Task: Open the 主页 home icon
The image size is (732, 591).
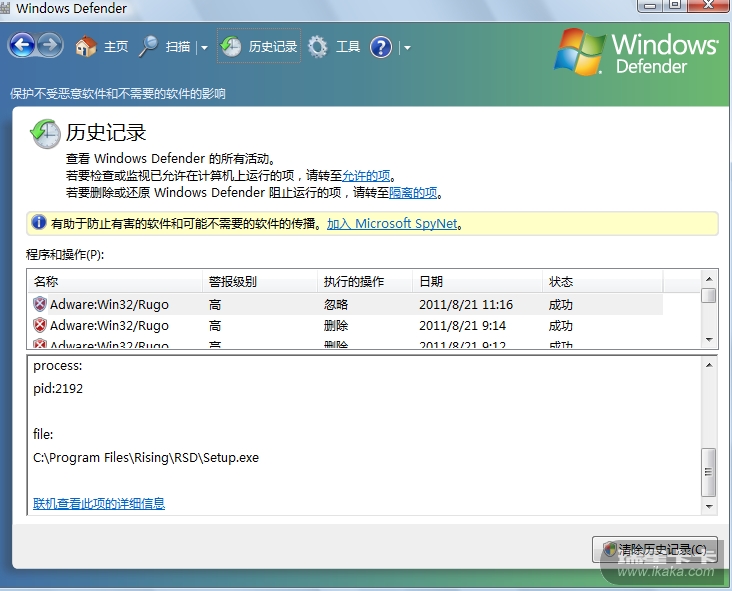Action: [x=86, y=47]
